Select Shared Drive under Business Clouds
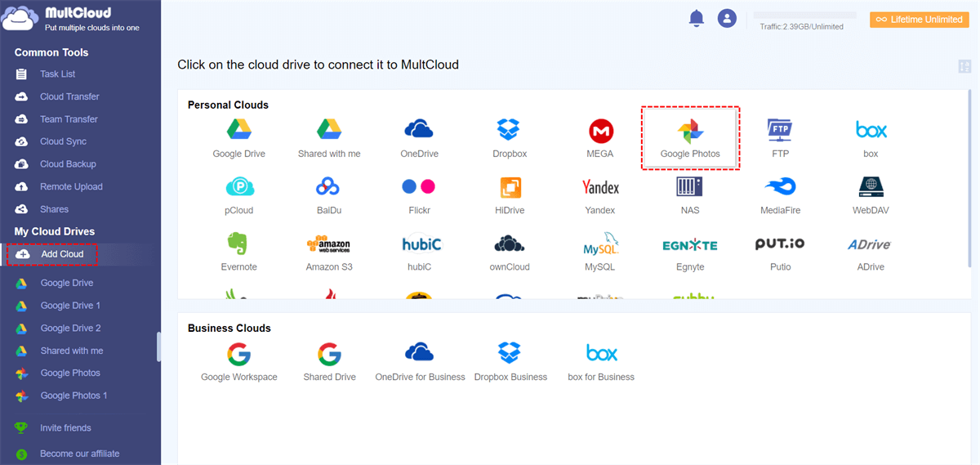Screen dimensions: 980x465 (x=329, y=361)
